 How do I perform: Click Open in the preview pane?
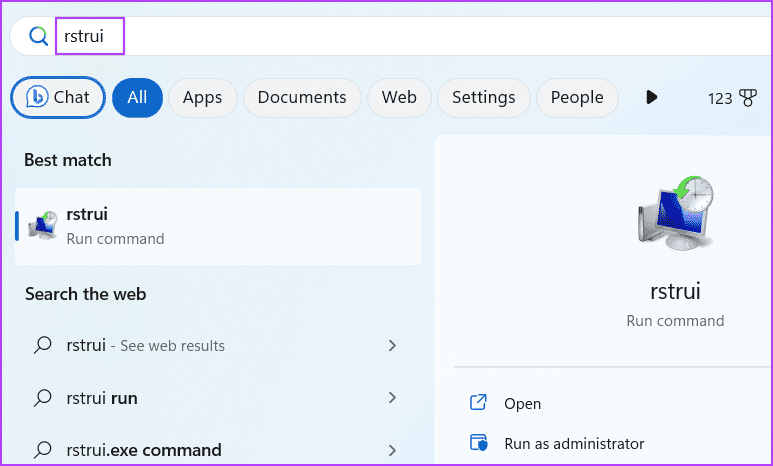point(522,404)
